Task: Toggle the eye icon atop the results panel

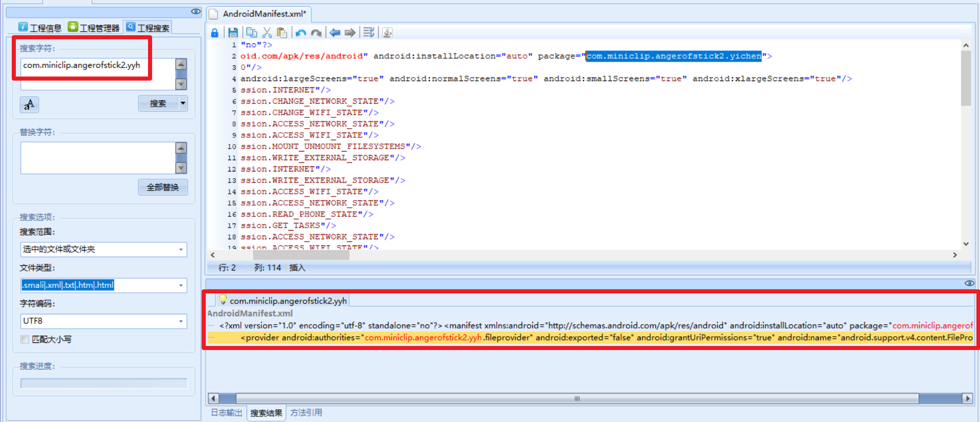Action: (x=970, y=283)
